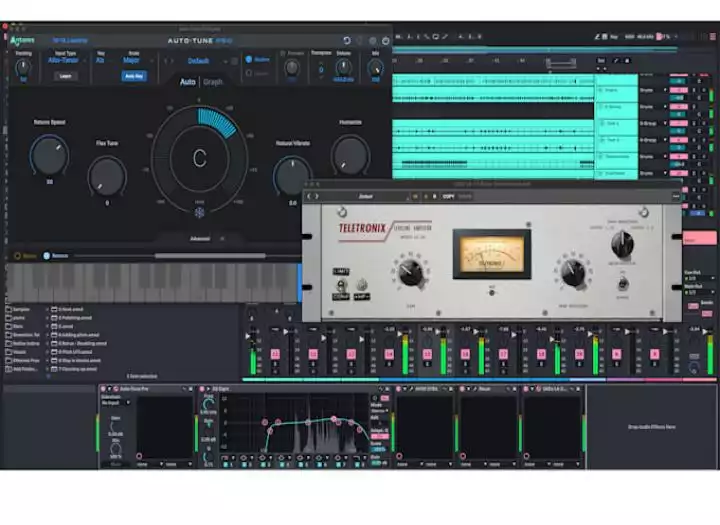Click the snowflake freeze icon below pitch wheel
Viewport: 720px width, 525px height.
point(199,213)
